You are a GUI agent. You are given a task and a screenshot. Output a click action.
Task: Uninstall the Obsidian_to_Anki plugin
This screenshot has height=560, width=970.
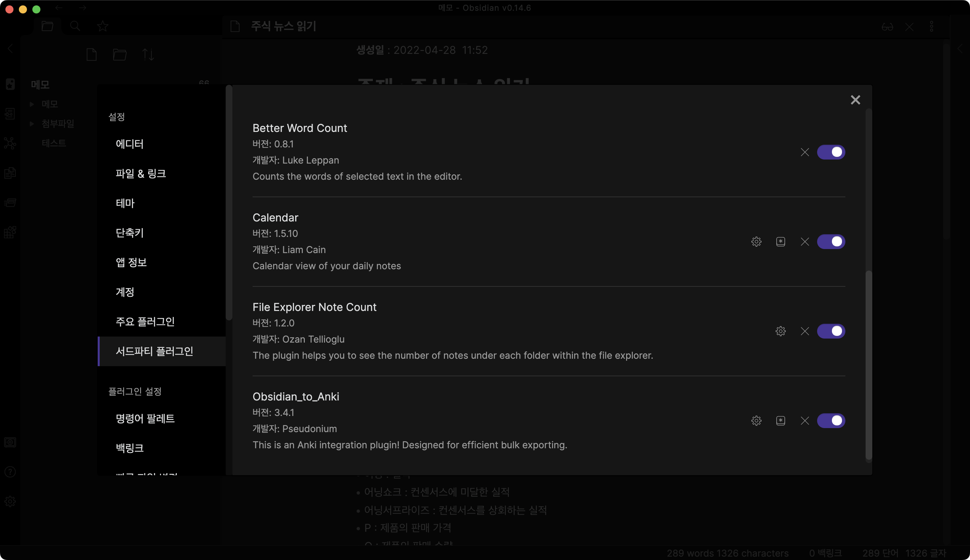[x=805, y=420]
